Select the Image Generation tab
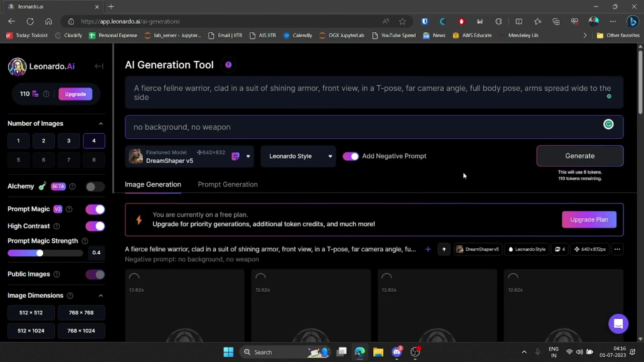This screenshot has height=362, width=644. [x=153, y=185]
